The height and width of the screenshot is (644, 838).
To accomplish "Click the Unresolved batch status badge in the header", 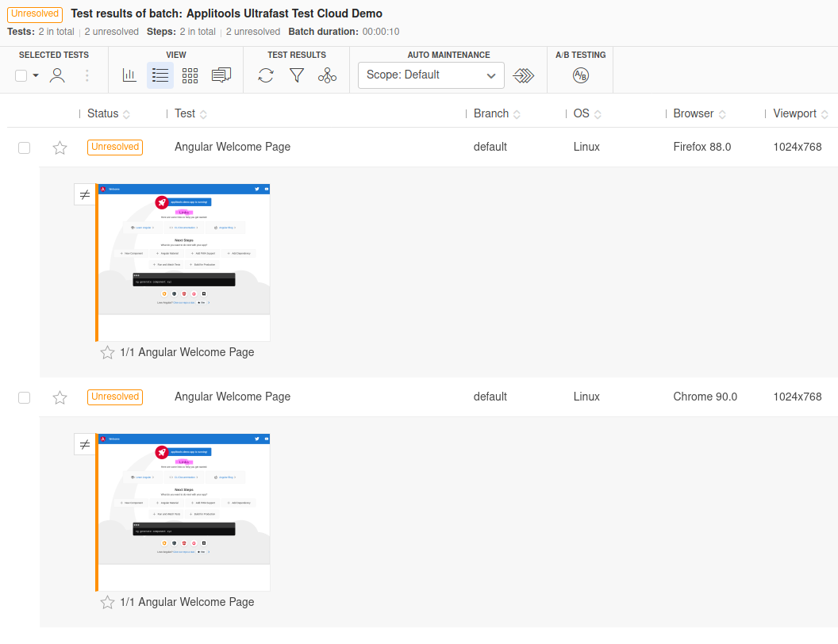I will 35,14.
